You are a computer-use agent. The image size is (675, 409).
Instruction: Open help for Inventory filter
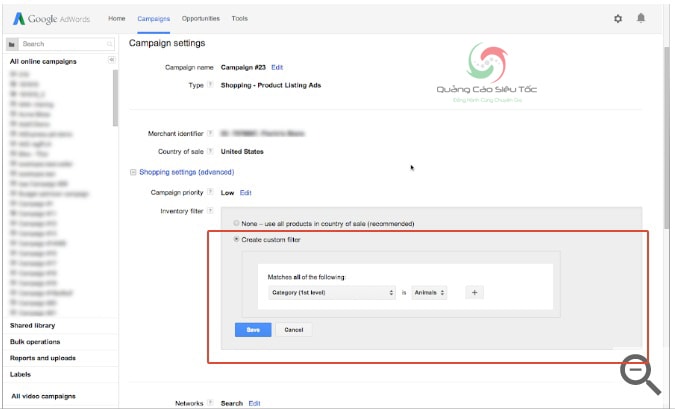[210, 211]
